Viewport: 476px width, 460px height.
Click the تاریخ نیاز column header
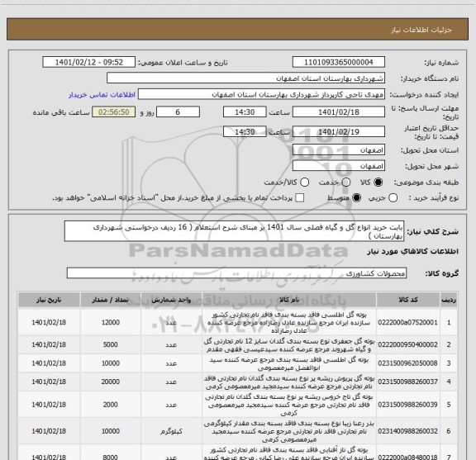coord(49,300)
